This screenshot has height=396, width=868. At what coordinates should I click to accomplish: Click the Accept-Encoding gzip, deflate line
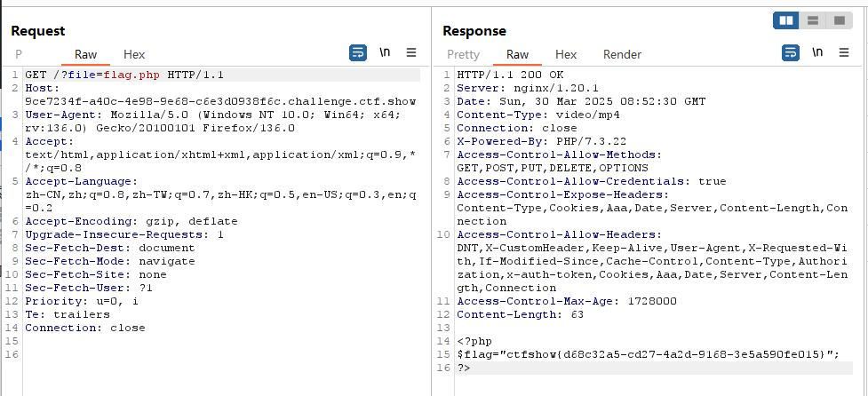pyautogui.click(x=131, y=221)
